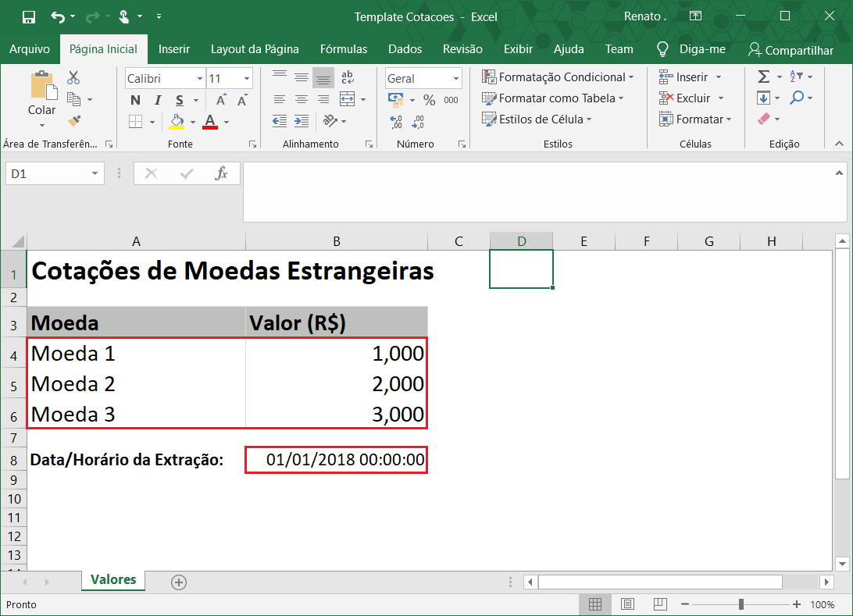This screenshot has height=616, width=853.
Task: Click the Cut scissors icon
Action: (x=73, y=78)
